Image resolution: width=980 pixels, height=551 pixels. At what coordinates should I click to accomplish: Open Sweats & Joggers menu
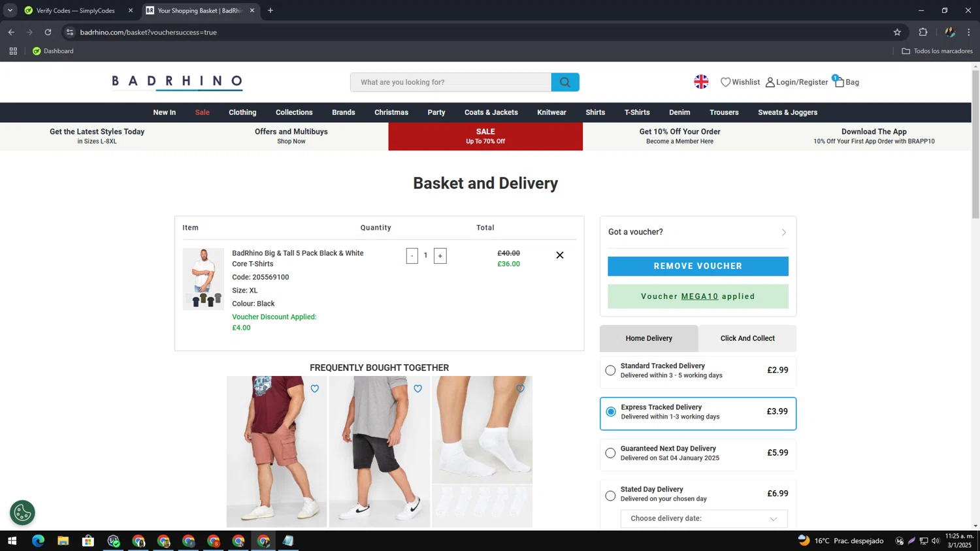pos(787,112)
